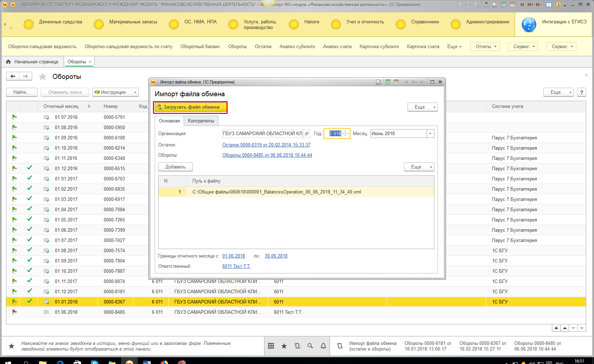The width and height of the screenshot is (594, 364).
Task: Click the green flag in row 01.07.2016
Action: point(15,117)
